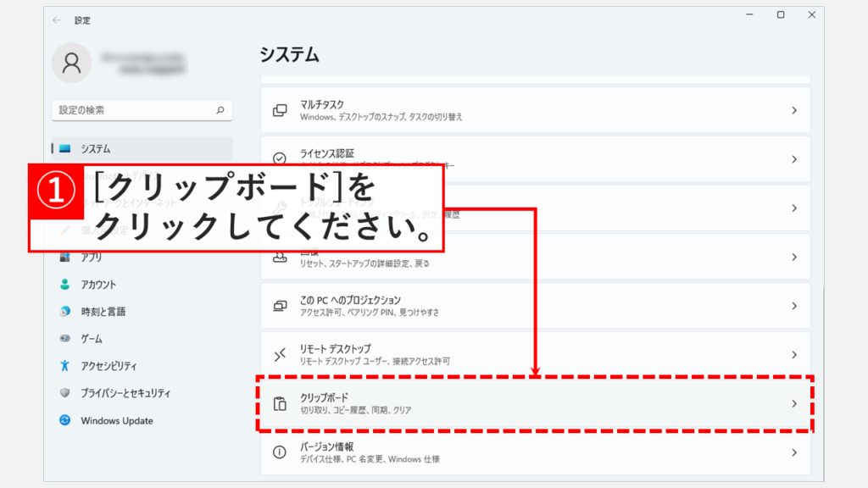Image resolution: width=868 pixels, height=488 pixels.
Task: Open アカウント in the left navigation
Action: (98, 285)
